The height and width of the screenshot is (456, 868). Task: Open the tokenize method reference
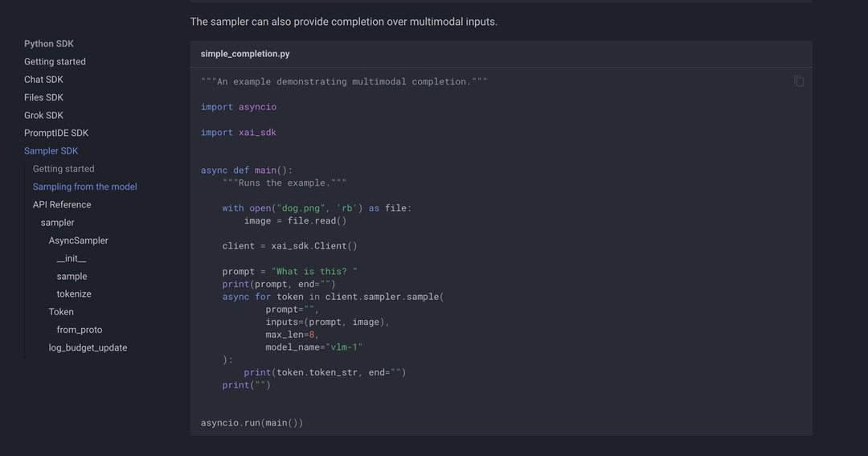[x=74, y=294]
